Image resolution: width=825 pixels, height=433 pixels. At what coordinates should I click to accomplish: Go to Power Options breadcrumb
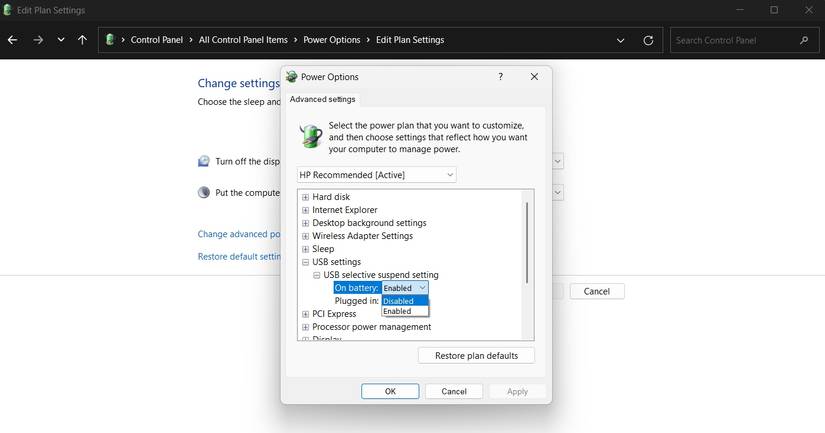coord(331,40)
